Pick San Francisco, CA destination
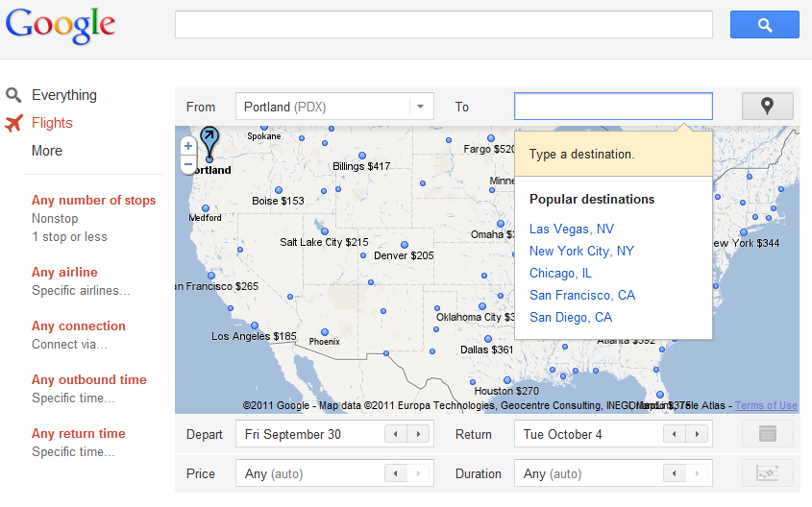812x507 pixels. coord(582,296)
